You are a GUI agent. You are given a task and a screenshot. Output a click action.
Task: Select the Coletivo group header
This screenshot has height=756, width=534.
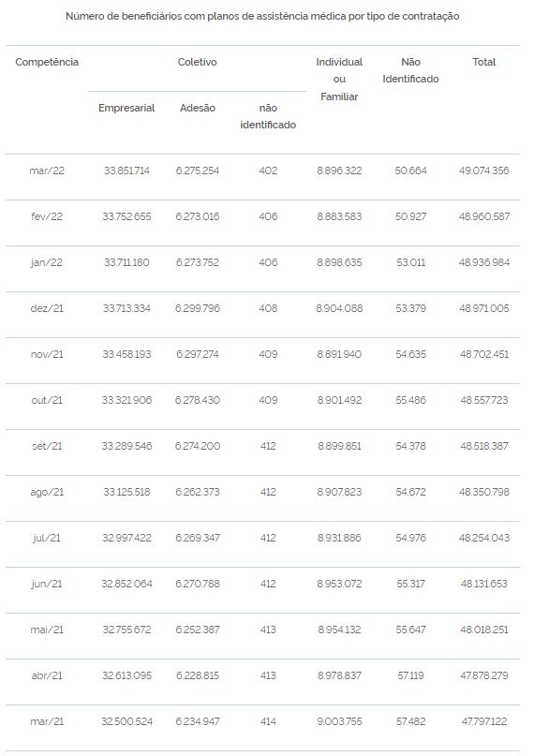[197, 62]
